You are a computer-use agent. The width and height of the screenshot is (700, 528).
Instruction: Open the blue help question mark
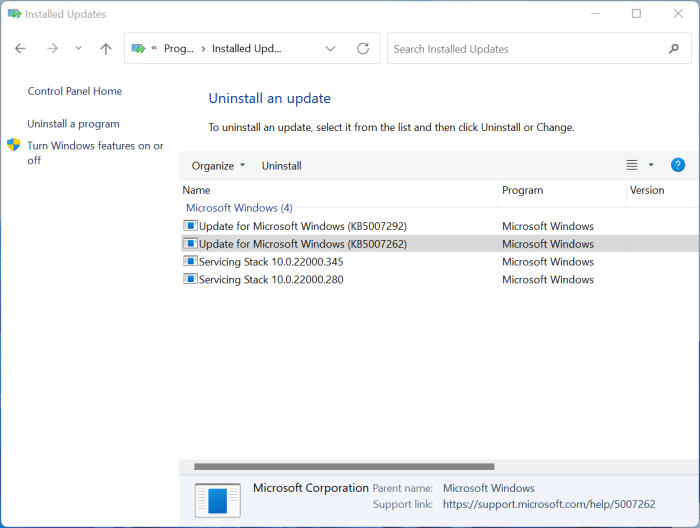tap(678, 165)
